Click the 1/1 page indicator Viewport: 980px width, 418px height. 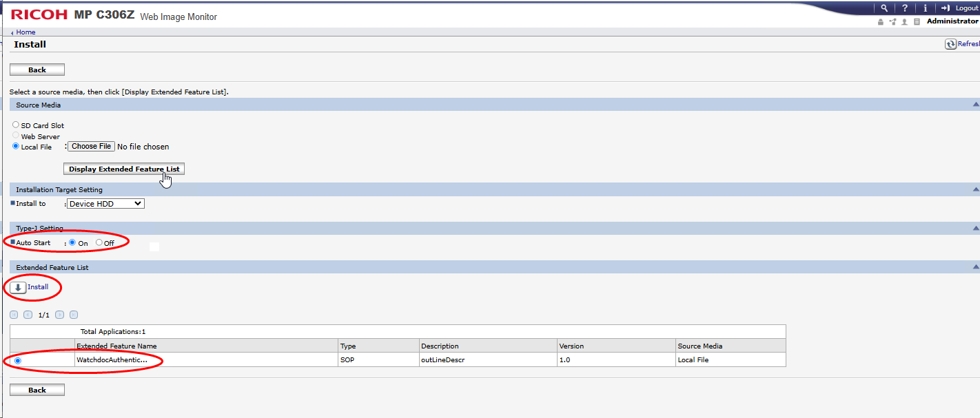(44, 315)
